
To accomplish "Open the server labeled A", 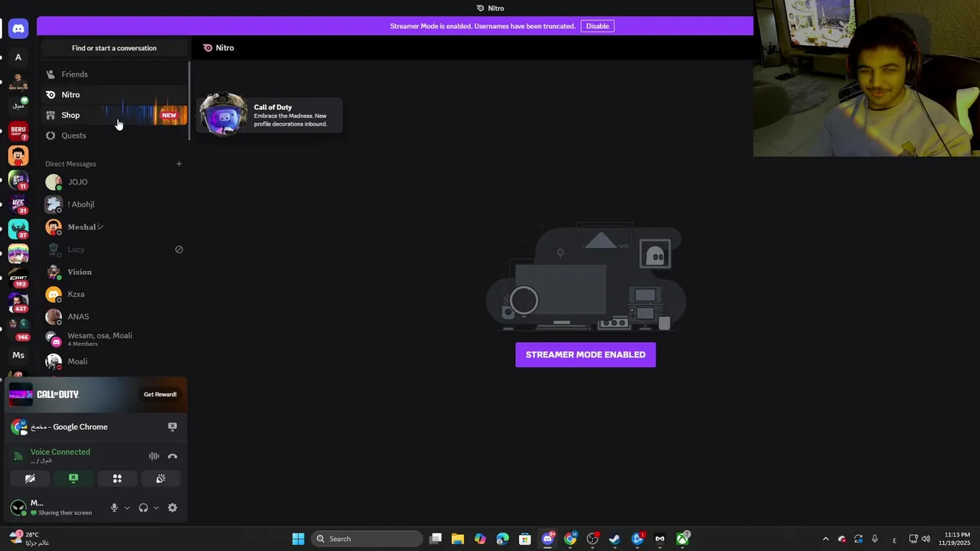I will click(x=18, y=57).
